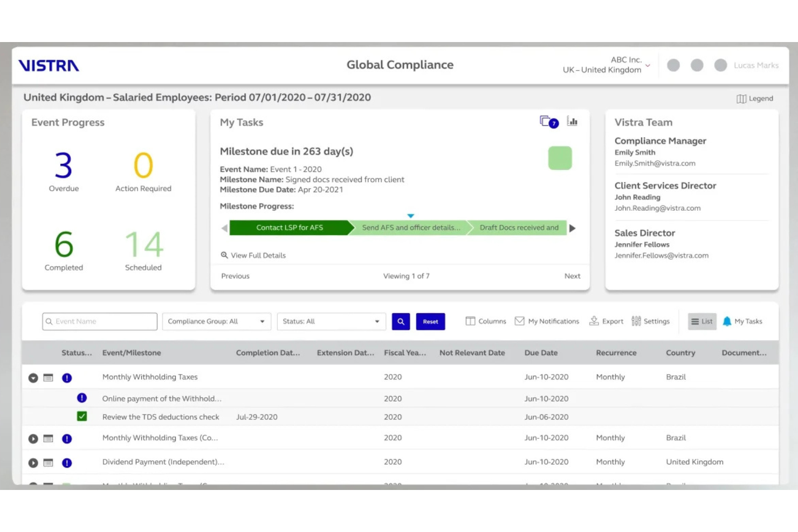
Task: Click the calendar icon on Monthly Withholding Taxes row
Action: pos(48,378)
